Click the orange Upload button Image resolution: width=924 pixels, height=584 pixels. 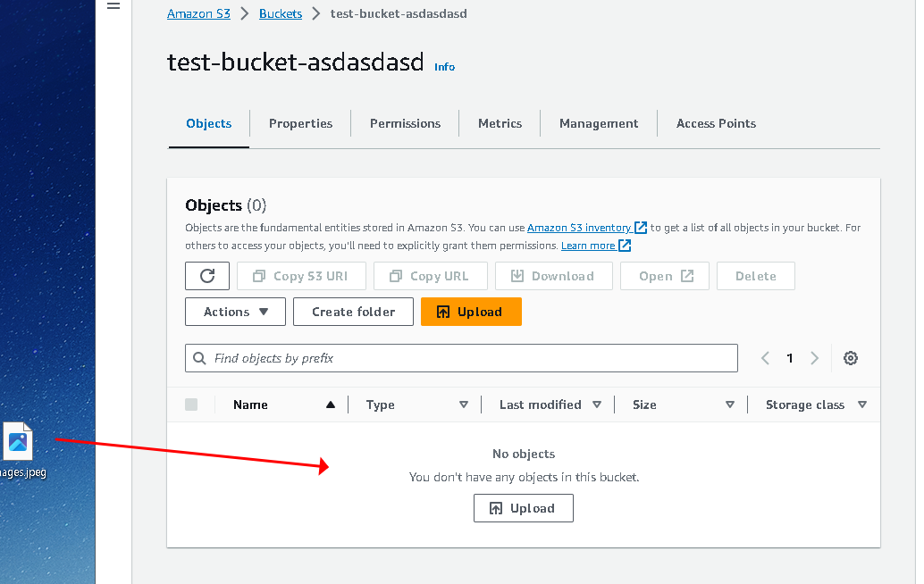[472, 312]
